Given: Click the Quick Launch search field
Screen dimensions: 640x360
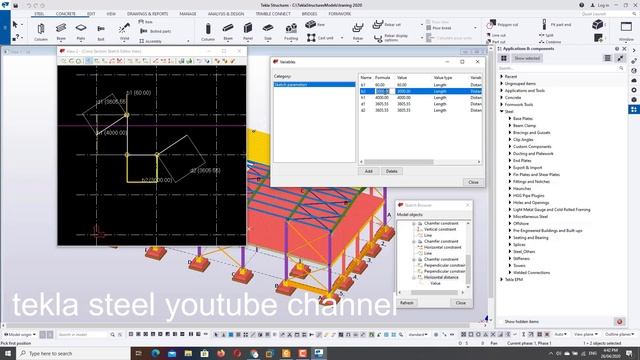Looking at the screenshot, I should click(606, 14).
